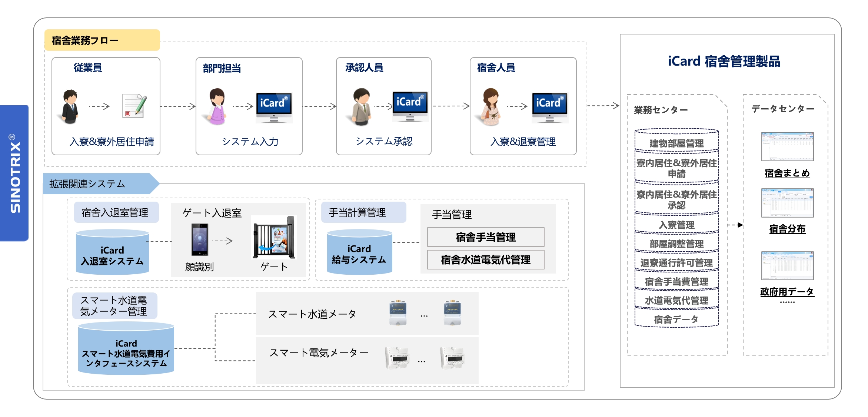868x417 pixels.
Task: Open the 宿舎まとめ link
Action: [787, 173]
